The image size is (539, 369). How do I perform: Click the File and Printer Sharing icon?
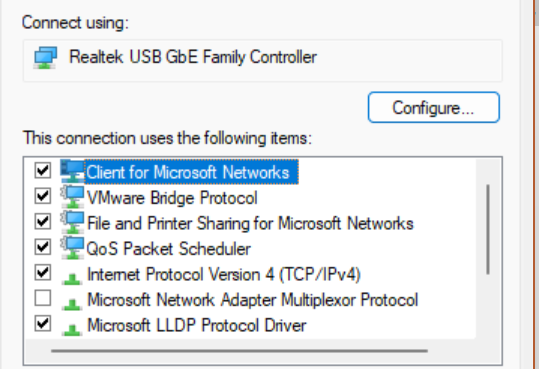72,222
